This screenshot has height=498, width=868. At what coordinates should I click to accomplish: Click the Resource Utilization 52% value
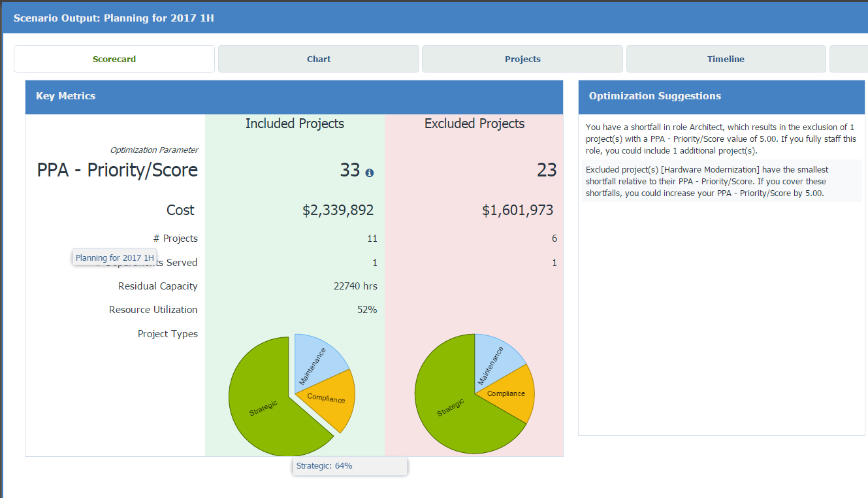(366, 310)
